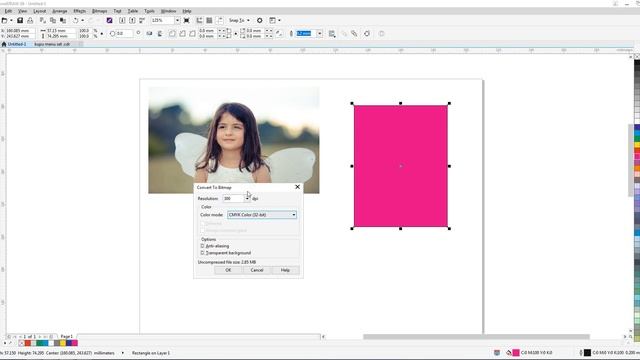The image size is (640, 360).
Task: Toggle the show grid icon
Action: (209, 20)
